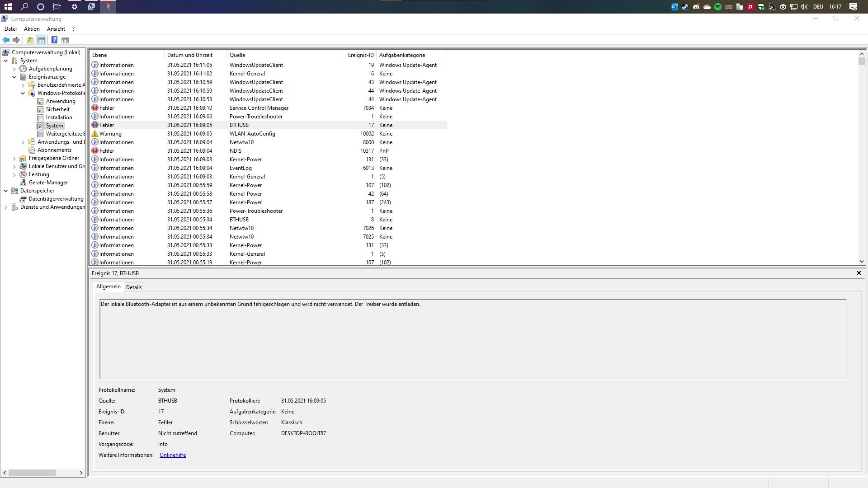Screen dimensions: 868x488
Task: Click the blue help toolbar icon
Action: coord(54,40)
